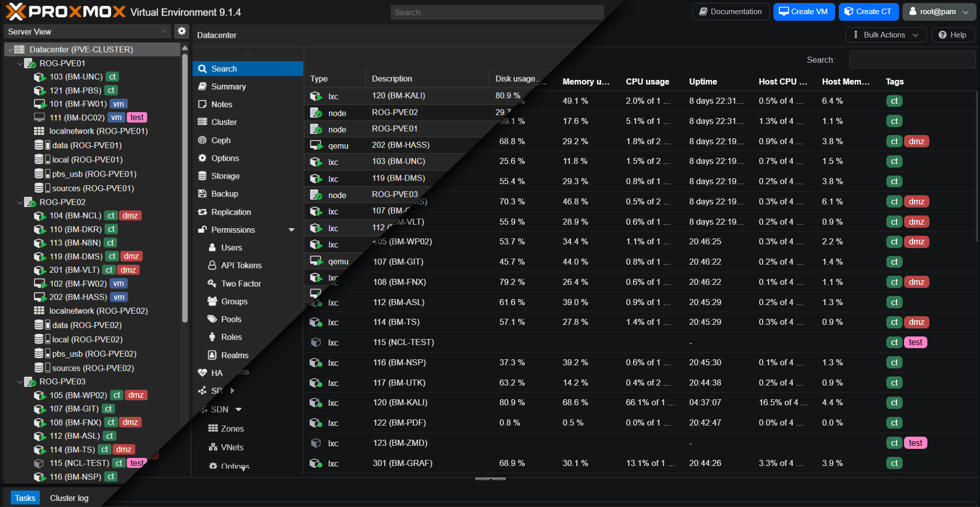Click the localnetwork (ROG-PVE02) grid icon
Viewport: 980px width, 507px height.
(x=39, y=311)
